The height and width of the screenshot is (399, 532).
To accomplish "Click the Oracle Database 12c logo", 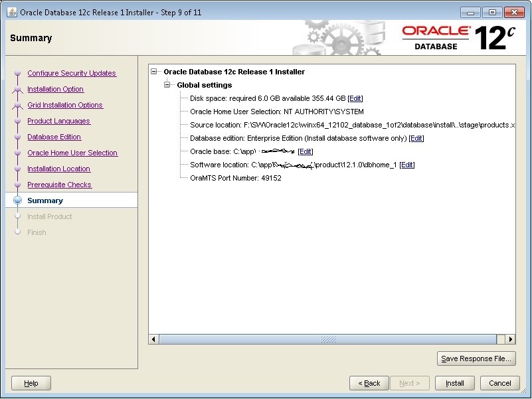I will pos(459,38).
